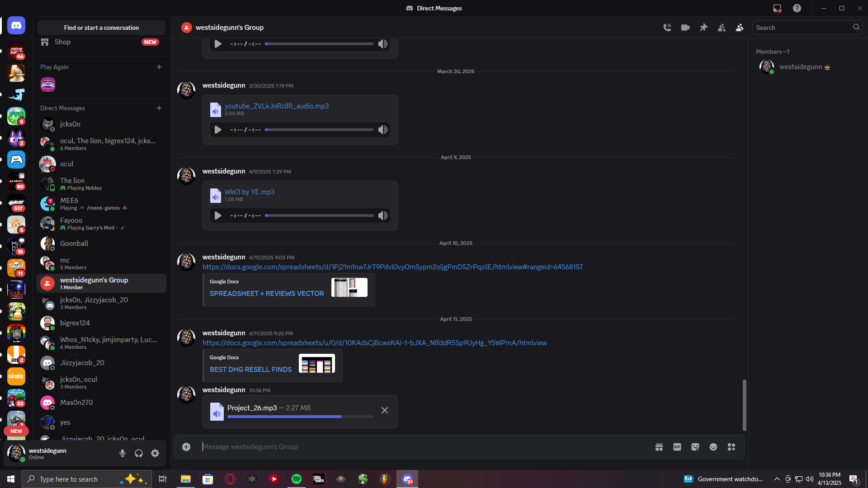This screenshot has height=488, width=868.
Task: Open the Shop item
Action: pos(62,42)
